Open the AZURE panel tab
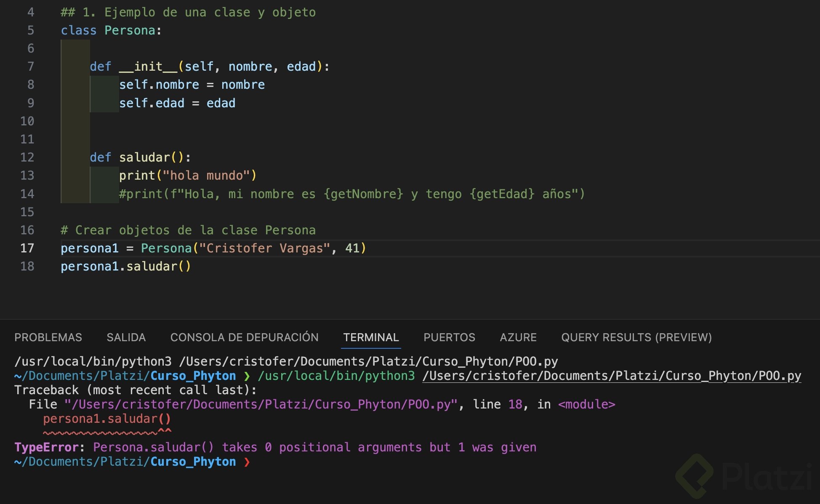The image size is (820, 504). coord(518,337)
